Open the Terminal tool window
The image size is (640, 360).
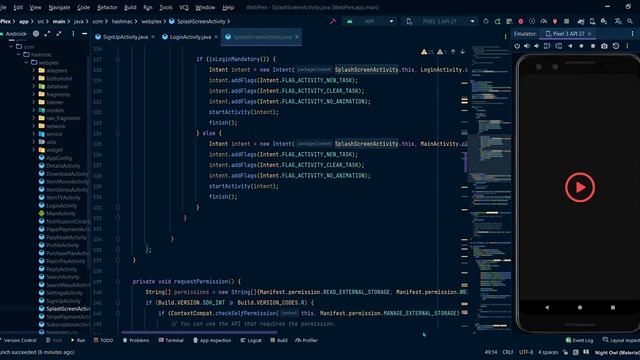coord(171,340)
